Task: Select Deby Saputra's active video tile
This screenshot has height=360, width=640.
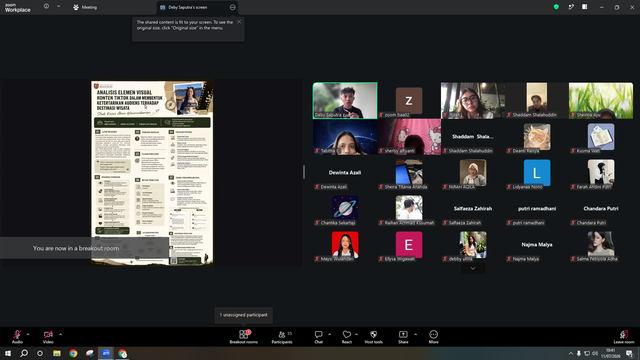Action: coord(345,100)
